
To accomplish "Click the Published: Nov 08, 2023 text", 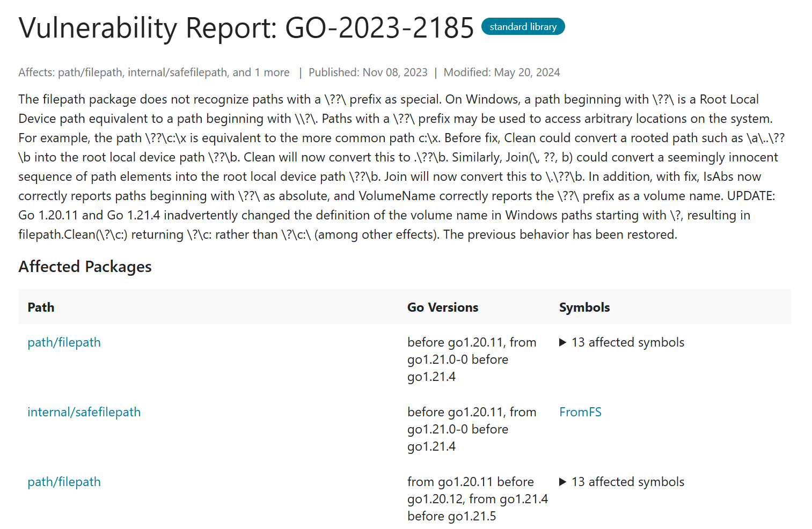I will click(x=368, y=72).
